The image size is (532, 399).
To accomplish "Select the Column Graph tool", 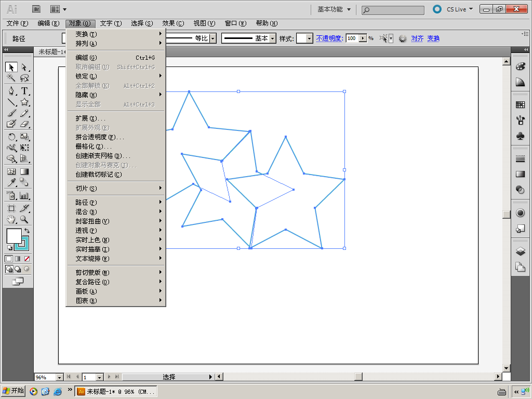I will [24, 195].
